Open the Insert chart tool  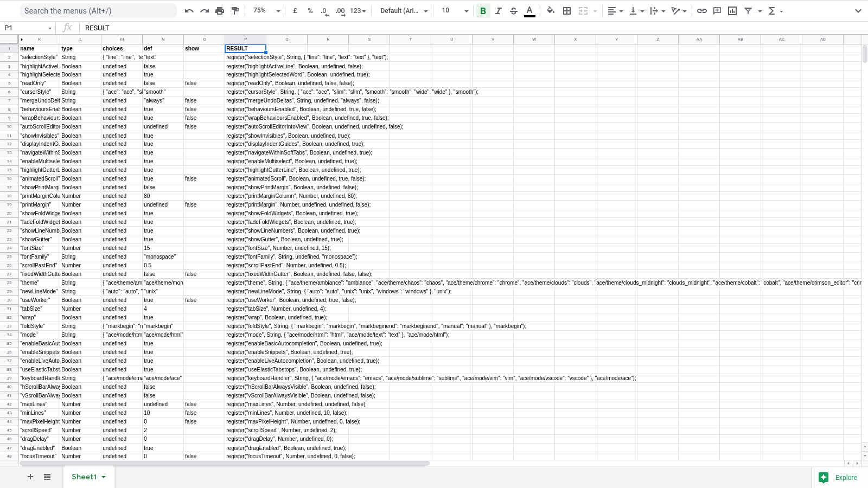click(x=732, y=10)
